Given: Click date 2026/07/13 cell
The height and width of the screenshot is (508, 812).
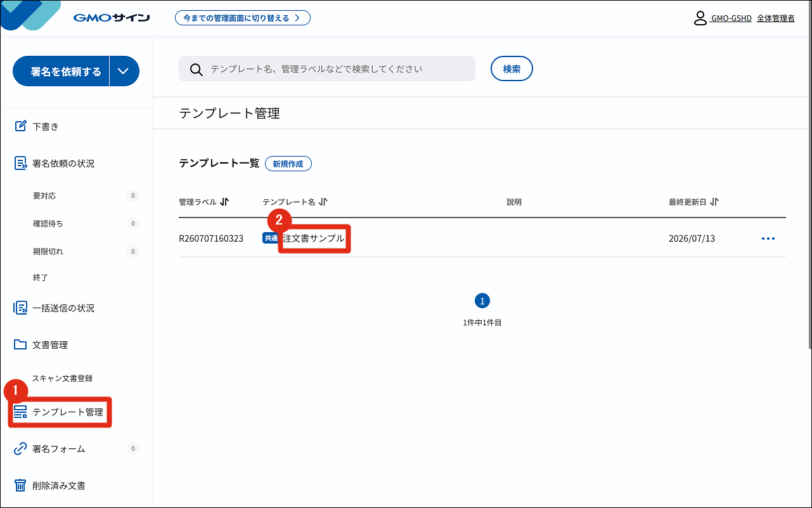Looking at the screenshot, I should click(x=692, y=238).
